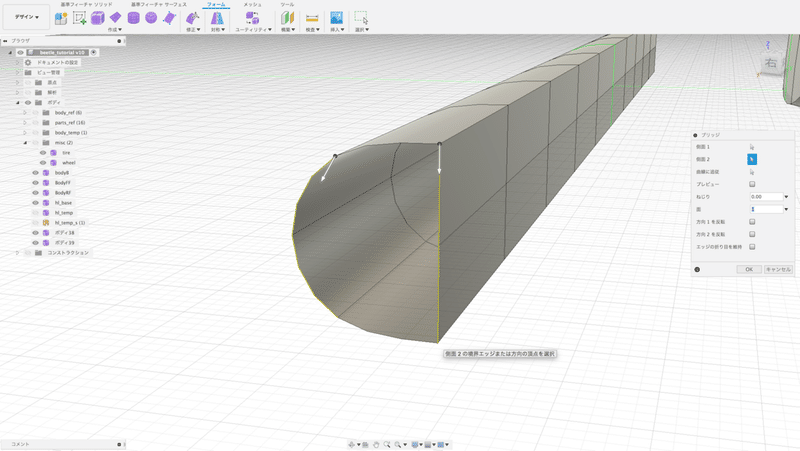Open the 修正 dropdown menu

pyautogui.click(x=193, y=30)
